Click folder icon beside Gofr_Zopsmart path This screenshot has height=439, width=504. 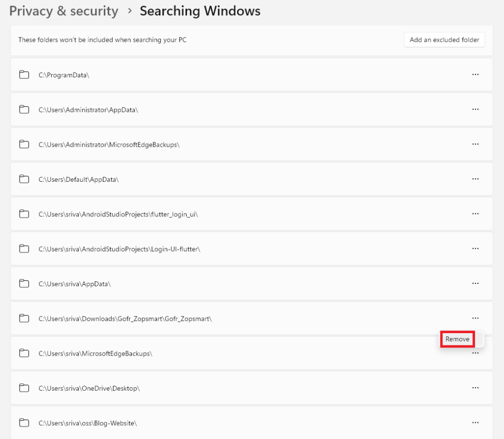click(x=24, y=318)
